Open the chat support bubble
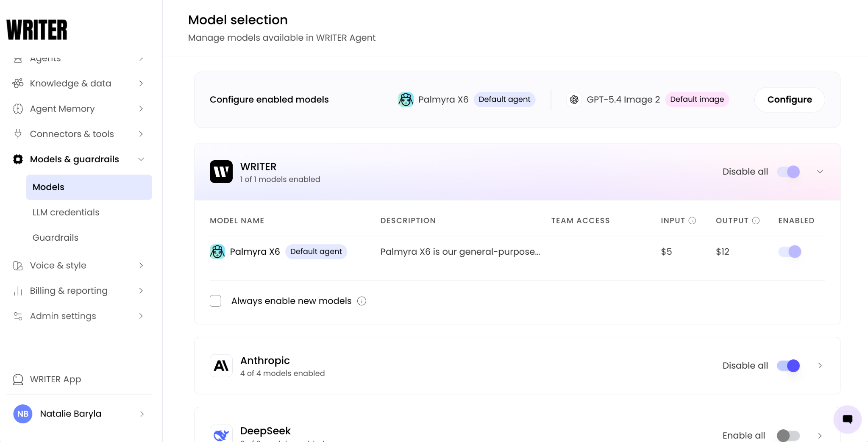 coord(847,420)
